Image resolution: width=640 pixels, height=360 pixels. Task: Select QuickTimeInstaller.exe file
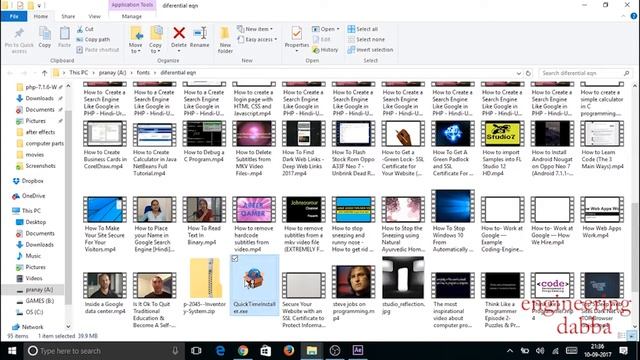click(x=254, y=286)
